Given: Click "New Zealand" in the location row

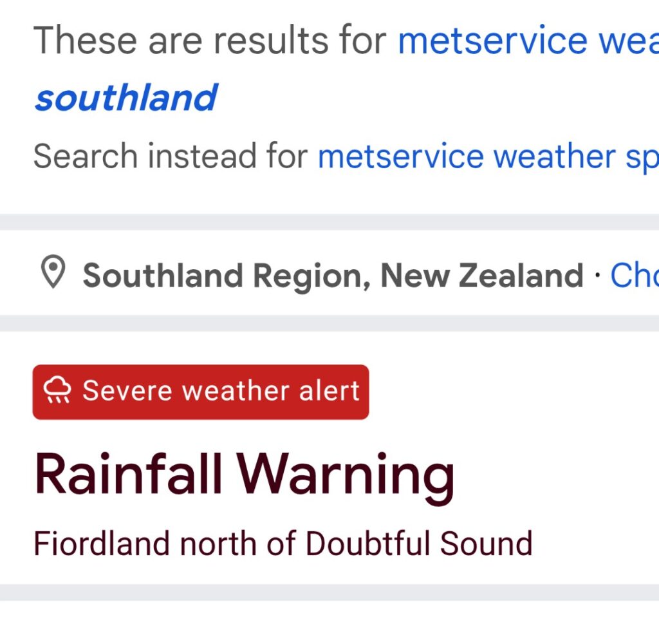Looking at the screenshot, I should (x=481, y=276).
